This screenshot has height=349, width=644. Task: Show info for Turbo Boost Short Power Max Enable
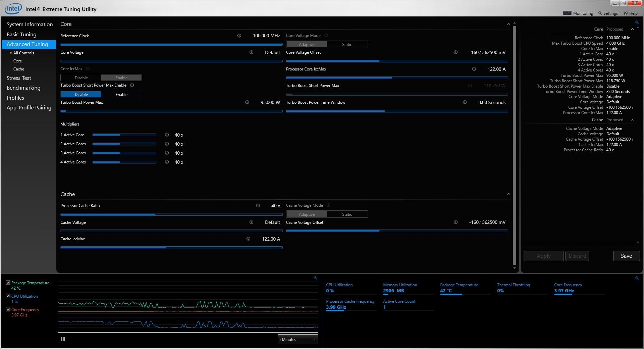pyautogui.click(x=132, y=85)
